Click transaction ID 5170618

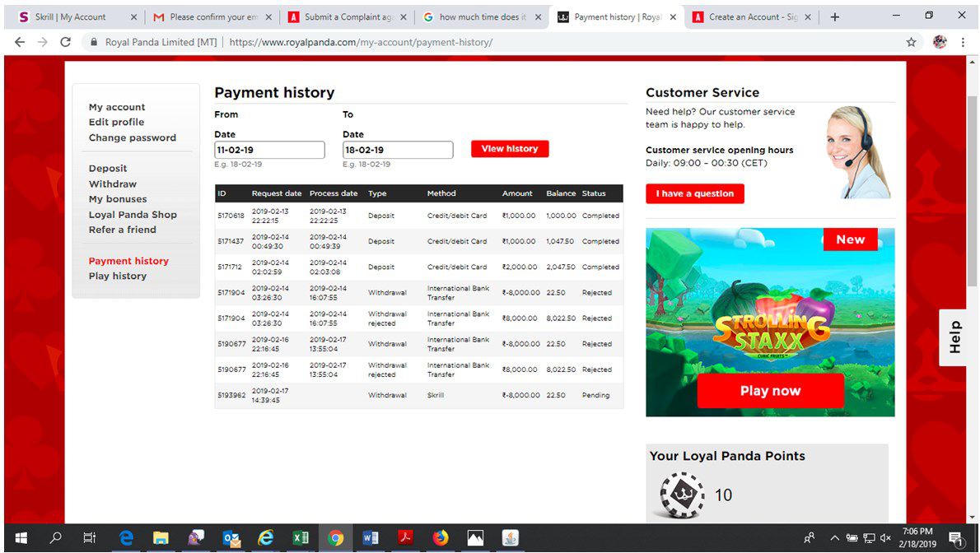(x=231, y=216)
